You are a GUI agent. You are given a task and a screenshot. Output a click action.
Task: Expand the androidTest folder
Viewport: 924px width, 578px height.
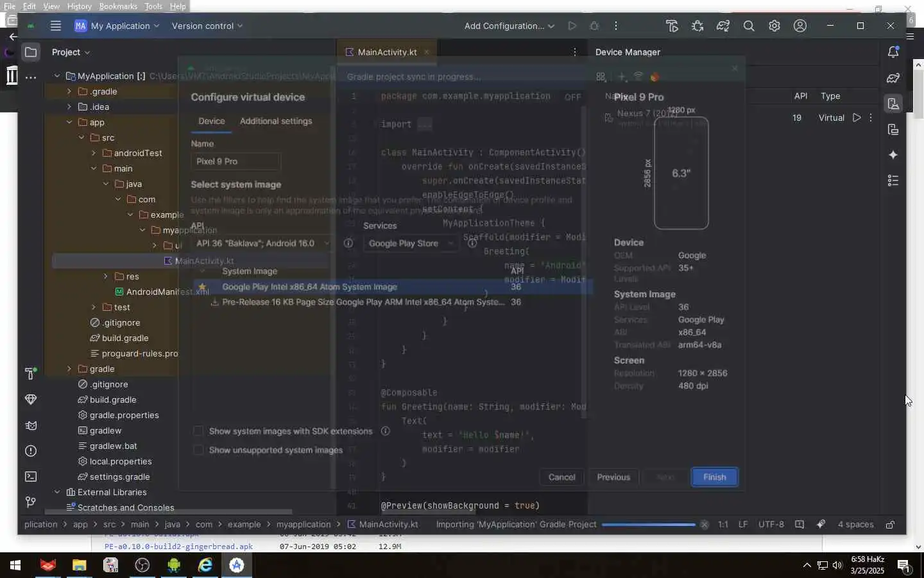(94, 153)
